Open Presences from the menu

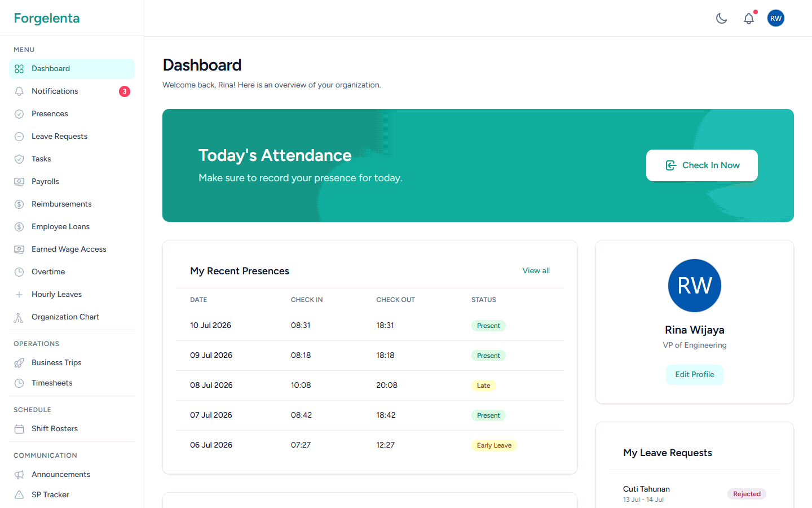point(72,114)
